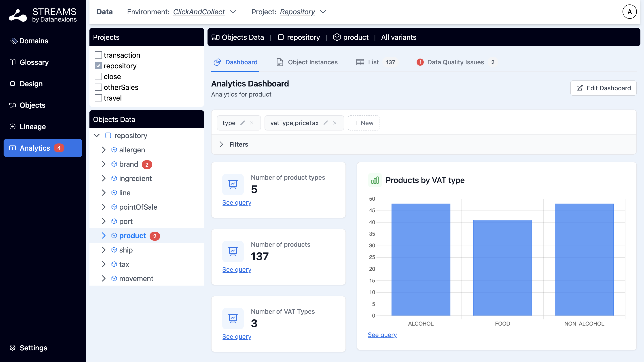Expand the brand tree node
The image size is (644, 362).
(104, 164)
